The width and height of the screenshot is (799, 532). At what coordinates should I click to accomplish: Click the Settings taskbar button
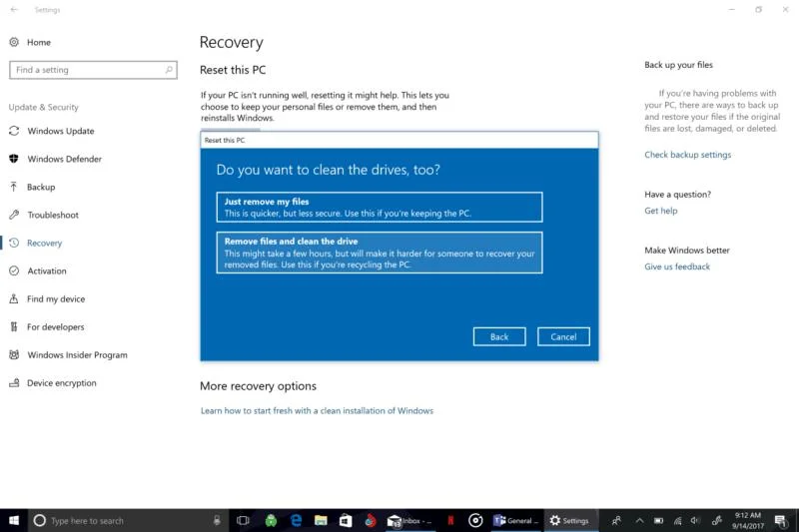tap(569, 520)
